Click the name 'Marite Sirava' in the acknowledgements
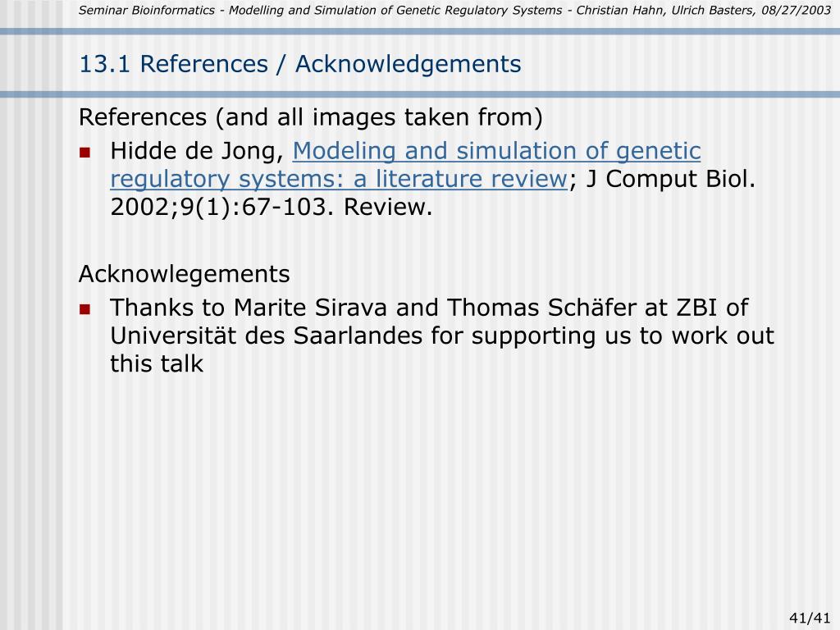The height and width of the screenshot is (630, 840). point(310,308)
